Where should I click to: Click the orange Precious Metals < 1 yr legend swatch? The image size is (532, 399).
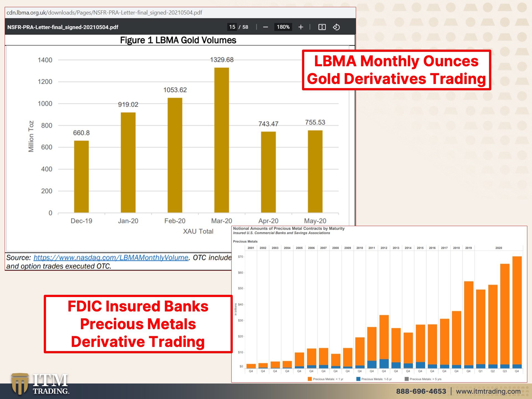tap(310, 379)
